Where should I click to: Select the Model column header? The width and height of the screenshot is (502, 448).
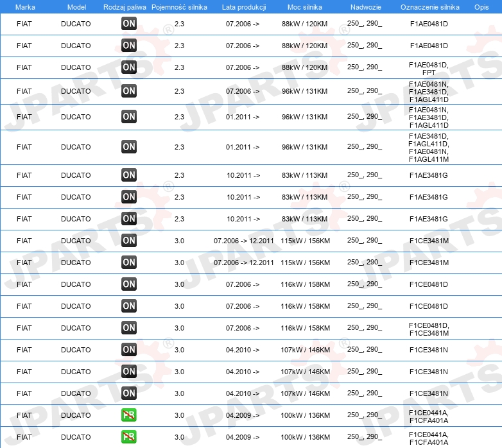[76, 7]
